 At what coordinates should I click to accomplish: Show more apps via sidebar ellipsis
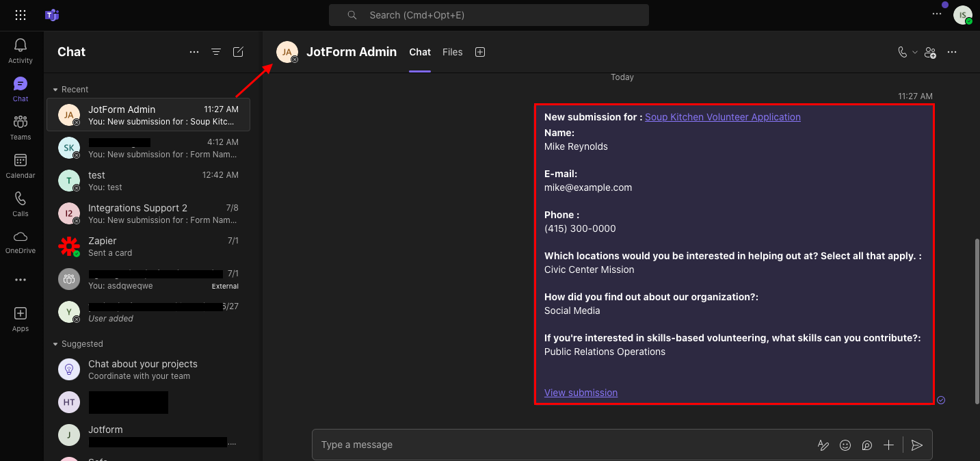point(21,280)
